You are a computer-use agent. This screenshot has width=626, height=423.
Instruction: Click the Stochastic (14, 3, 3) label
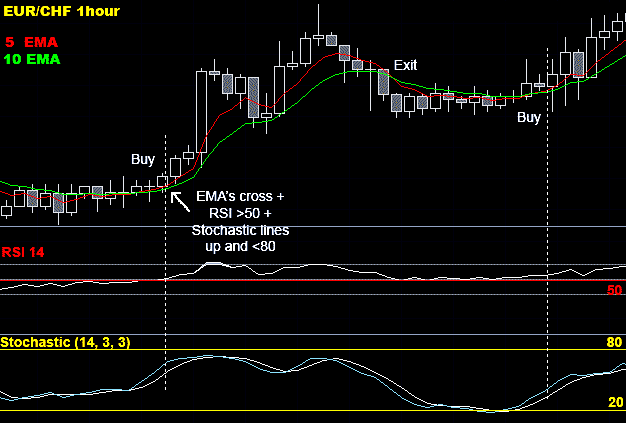(x=65, y=342)
